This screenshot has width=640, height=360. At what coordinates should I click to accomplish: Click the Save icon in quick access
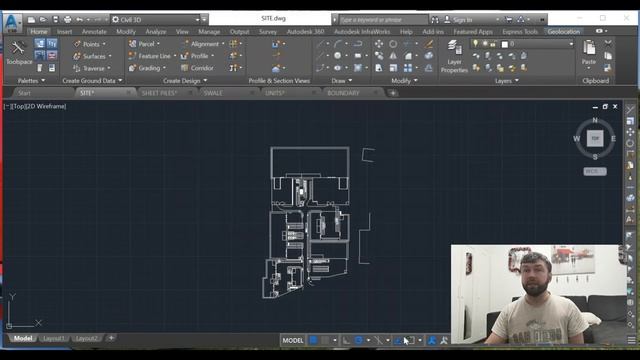(56, 19)
